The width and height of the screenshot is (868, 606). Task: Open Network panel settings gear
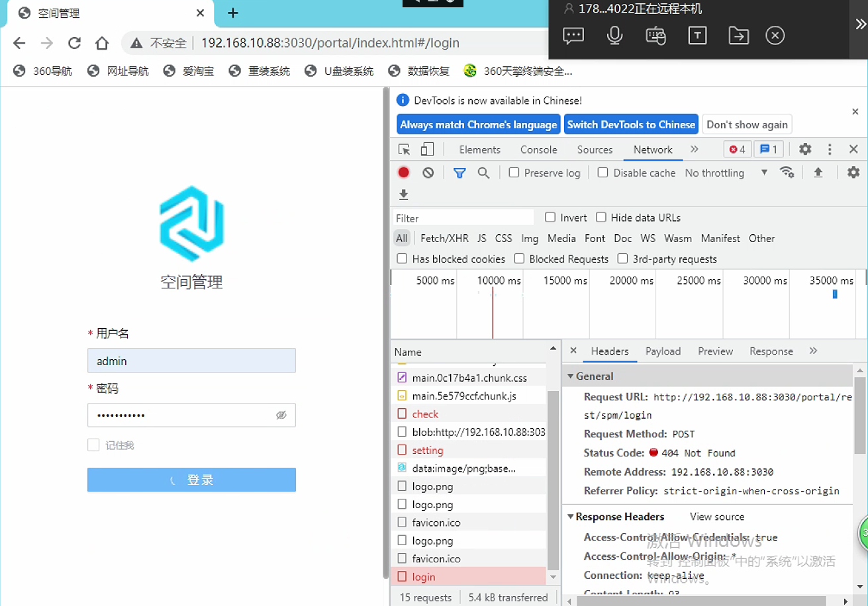pos(853,173)
